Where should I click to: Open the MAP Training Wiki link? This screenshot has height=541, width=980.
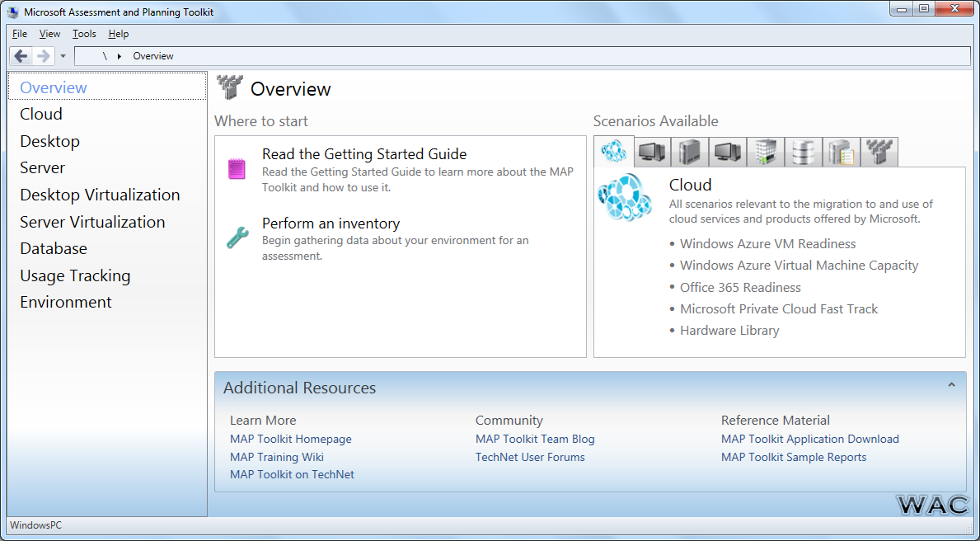tap(276, 457)
